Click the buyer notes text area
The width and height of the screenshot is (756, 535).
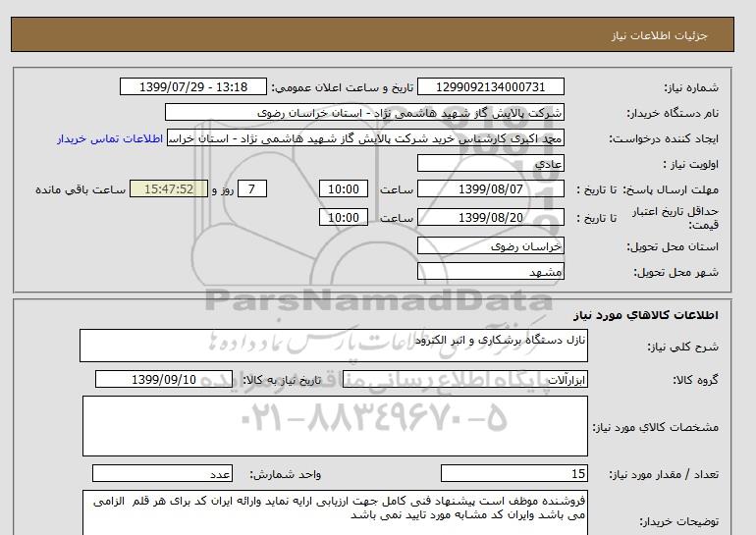point(335,512)
